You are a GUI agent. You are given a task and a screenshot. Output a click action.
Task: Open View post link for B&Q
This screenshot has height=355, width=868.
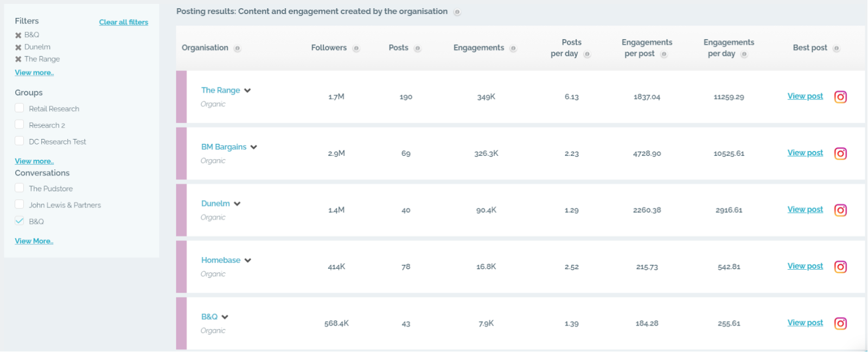tap(805, 322)
